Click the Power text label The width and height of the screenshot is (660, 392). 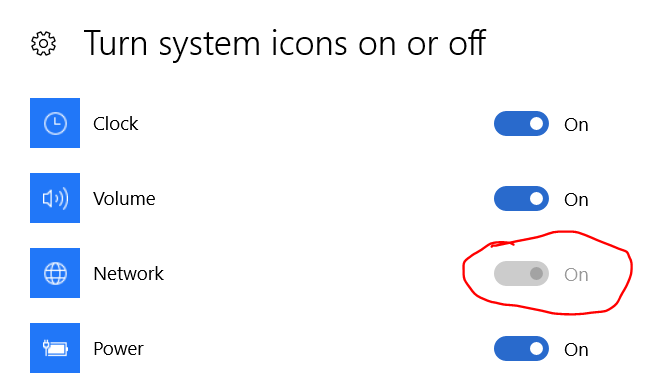tap(118, 349)
